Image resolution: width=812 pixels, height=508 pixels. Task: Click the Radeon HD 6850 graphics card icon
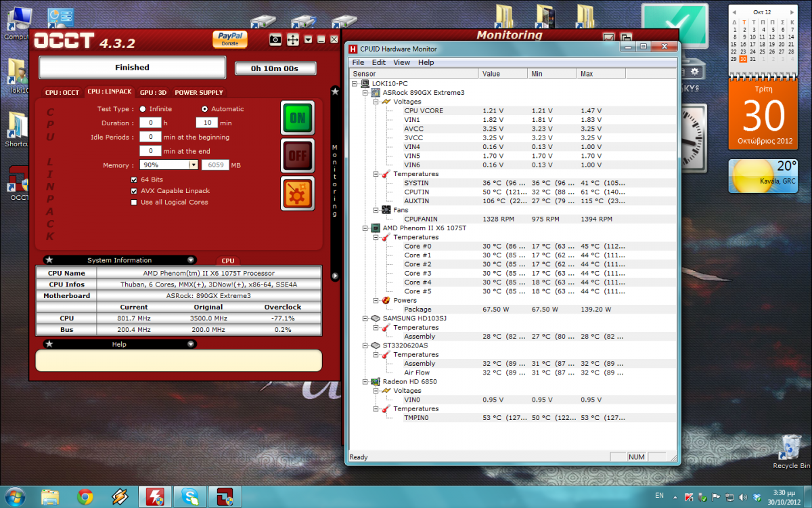376,382
